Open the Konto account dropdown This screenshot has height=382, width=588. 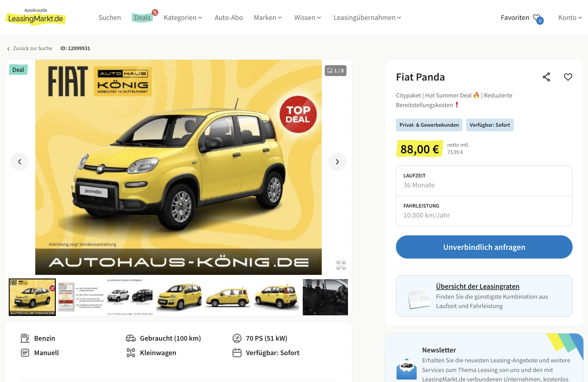point(570,18)
